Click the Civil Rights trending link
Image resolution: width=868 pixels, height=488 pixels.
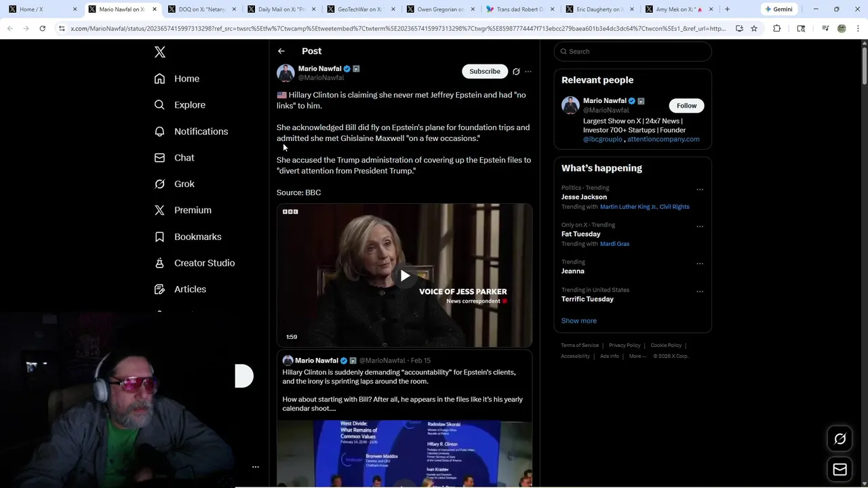click(674, 207)
